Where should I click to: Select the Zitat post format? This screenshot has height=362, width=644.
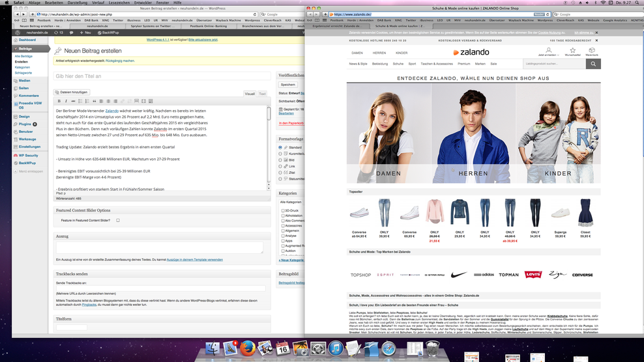point(280,173)
